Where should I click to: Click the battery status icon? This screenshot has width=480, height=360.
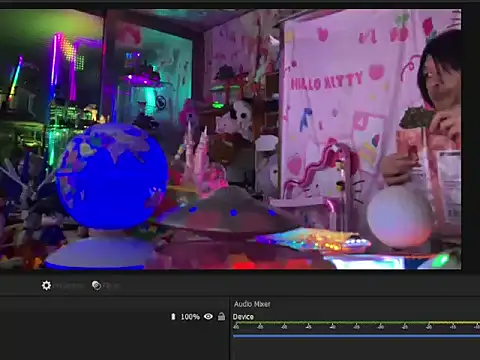point(173,317)
